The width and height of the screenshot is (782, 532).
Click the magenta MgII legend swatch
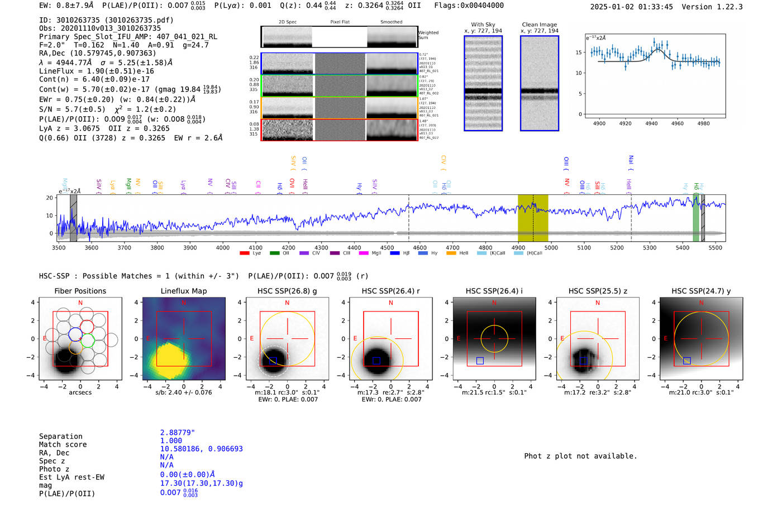point(364,253)
